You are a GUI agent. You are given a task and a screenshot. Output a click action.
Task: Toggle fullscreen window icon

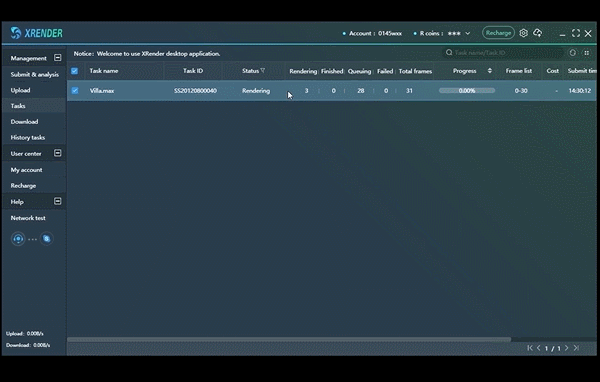(x=576, y=33)
